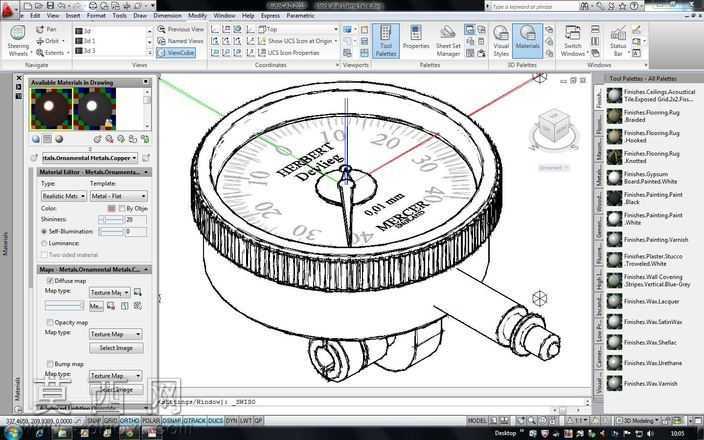Select first material swatch thumbnail
Screen dimensions: 704x440
click(x=51, y=109)
